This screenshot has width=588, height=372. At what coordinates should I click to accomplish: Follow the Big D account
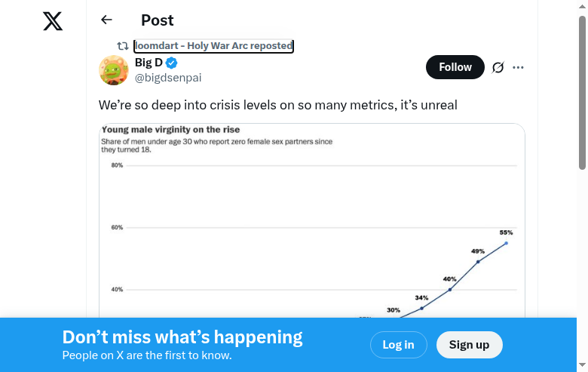pyautogui.click(x=455, y=67)
